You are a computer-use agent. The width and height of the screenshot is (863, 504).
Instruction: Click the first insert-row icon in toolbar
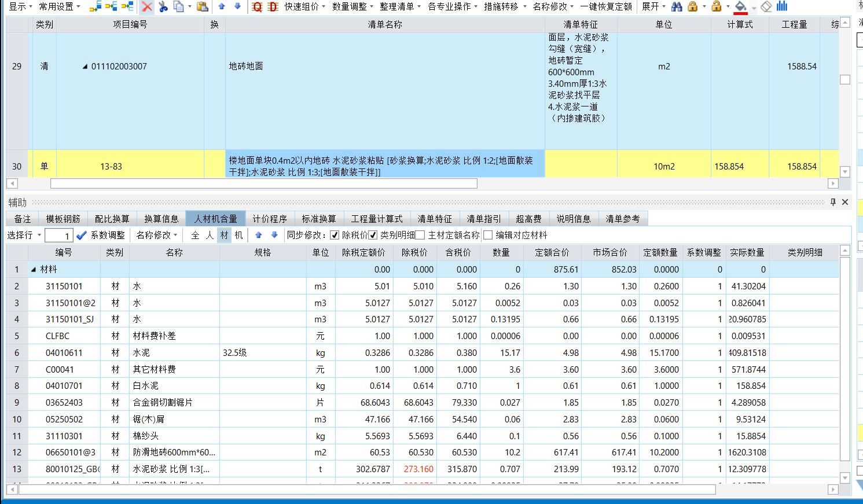(96, 6)
